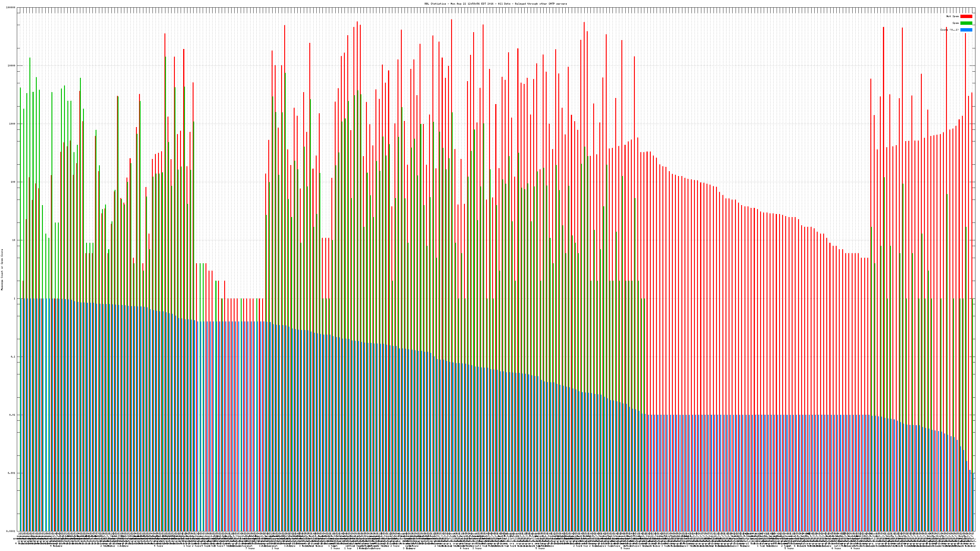Click the 0.001 y-axis tick label
Image resolution: width=980 pixels, height=551 pixels.
[12, 473]
